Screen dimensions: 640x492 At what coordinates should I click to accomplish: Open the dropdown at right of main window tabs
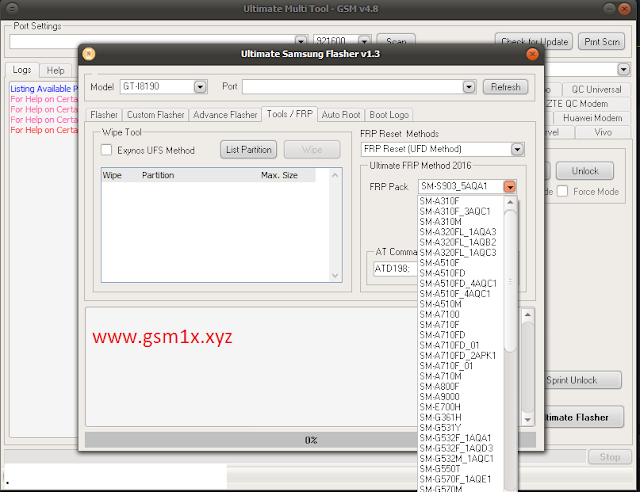coord(623,69)
